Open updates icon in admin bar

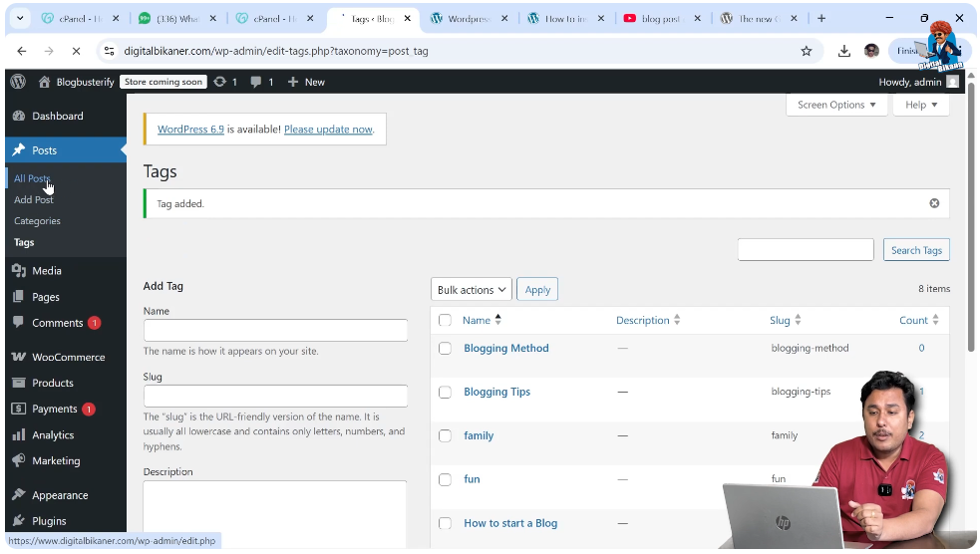click(220, 82)
